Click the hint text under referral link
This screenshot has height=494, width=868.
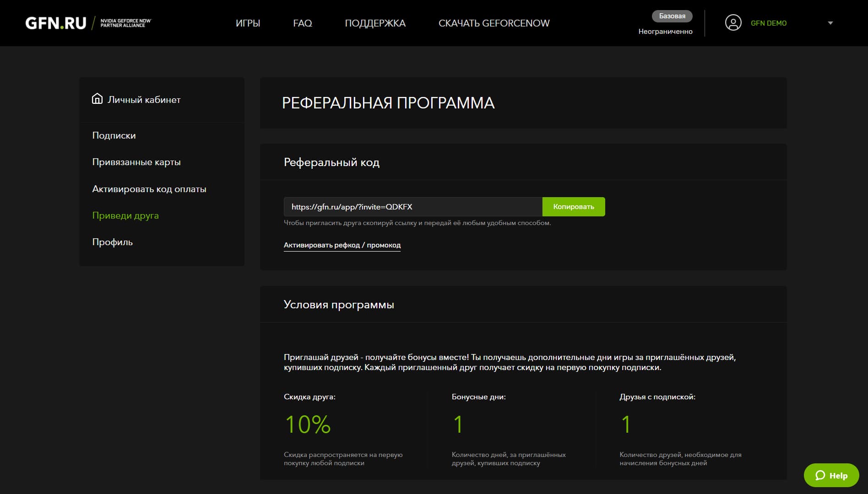(x=418, y=223)
